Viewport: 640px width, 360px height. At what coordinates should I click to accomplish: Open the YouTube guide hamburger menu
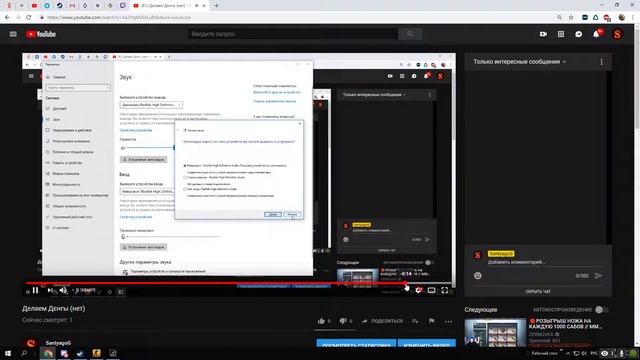point(13,34)
